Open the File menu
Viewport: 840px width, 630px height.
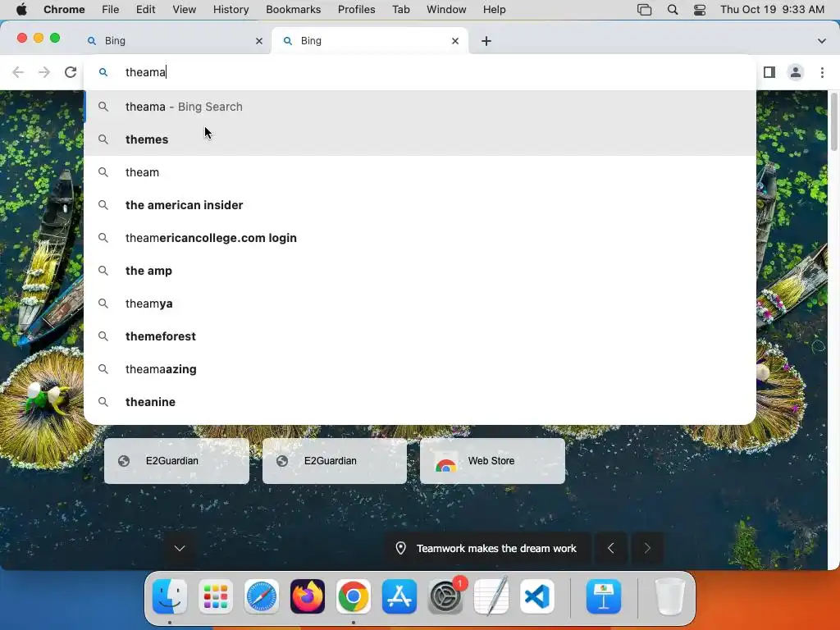click(111, 10)
